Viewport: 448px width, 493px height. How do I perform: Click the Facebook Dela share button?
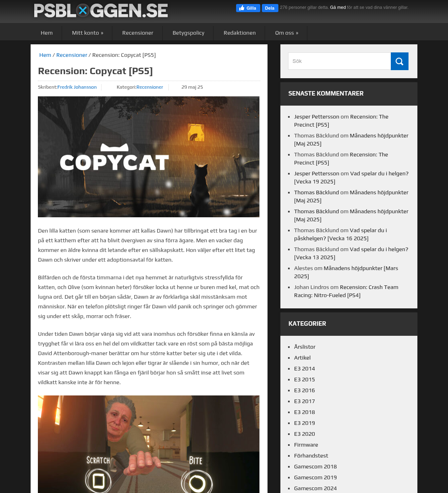270,8
